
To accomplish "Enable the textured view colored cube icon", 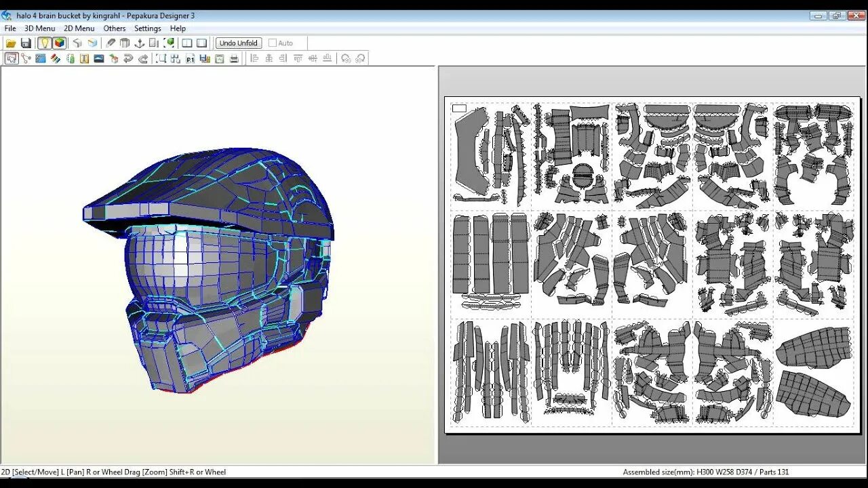I will click(x=60, y=43).
